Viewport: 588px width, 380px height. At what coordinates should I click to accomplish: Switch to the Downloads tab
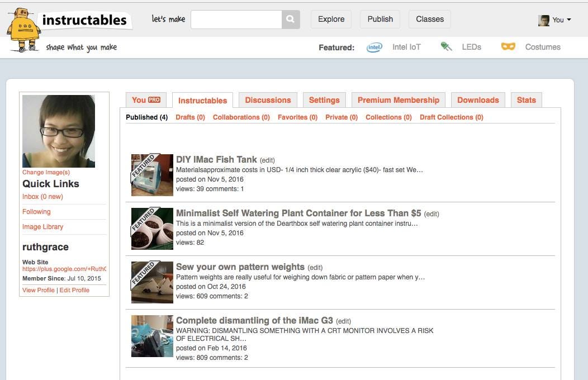[478, 100]
